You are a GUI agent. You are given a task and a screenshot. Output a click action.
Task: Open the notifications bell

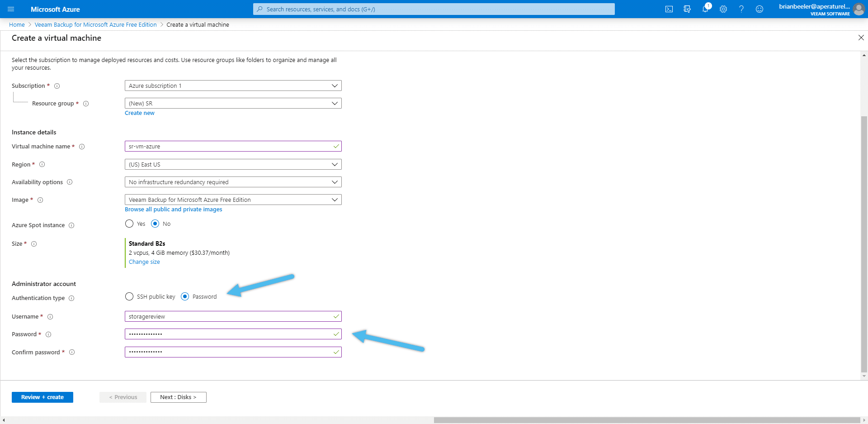[705, 9]
